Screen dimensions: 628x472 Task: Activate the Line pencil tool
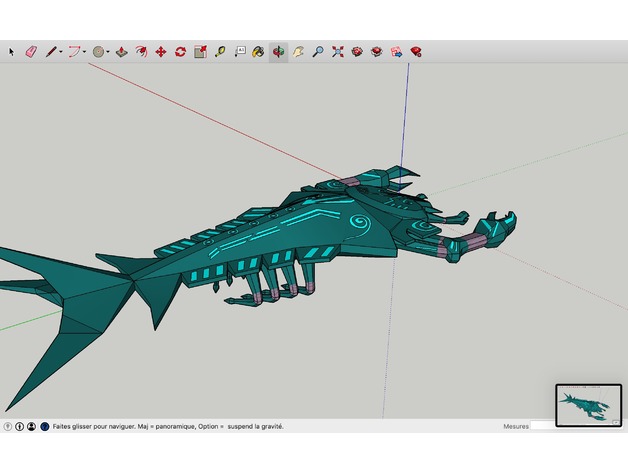tap(49, 51)
